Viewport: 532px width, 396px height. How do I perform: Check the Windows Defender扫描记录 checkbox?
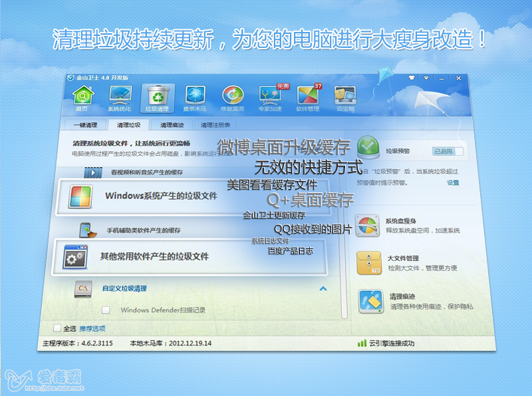[x=106, y=309]
